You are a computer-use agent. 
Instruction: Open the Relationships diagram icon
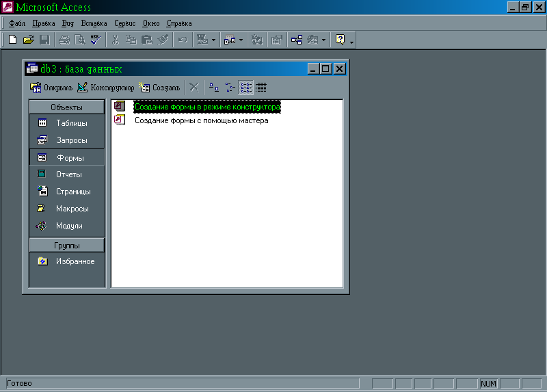[x=297, y=40]
